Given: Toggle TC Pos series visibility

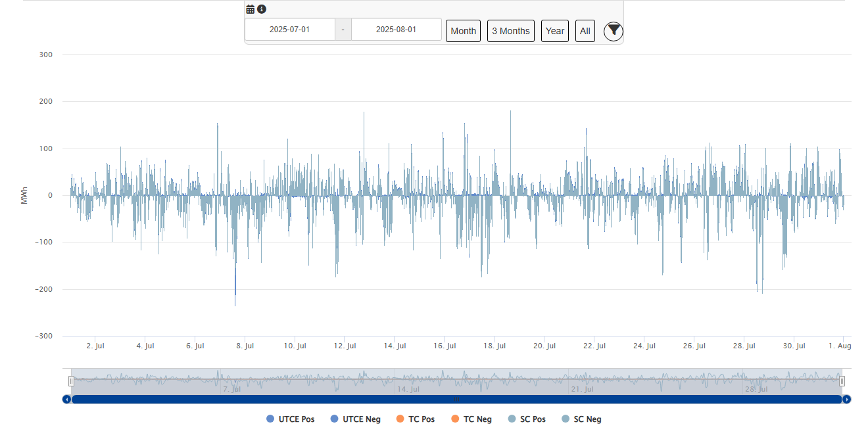Looking at the screenshot, I should click(416, 419).
